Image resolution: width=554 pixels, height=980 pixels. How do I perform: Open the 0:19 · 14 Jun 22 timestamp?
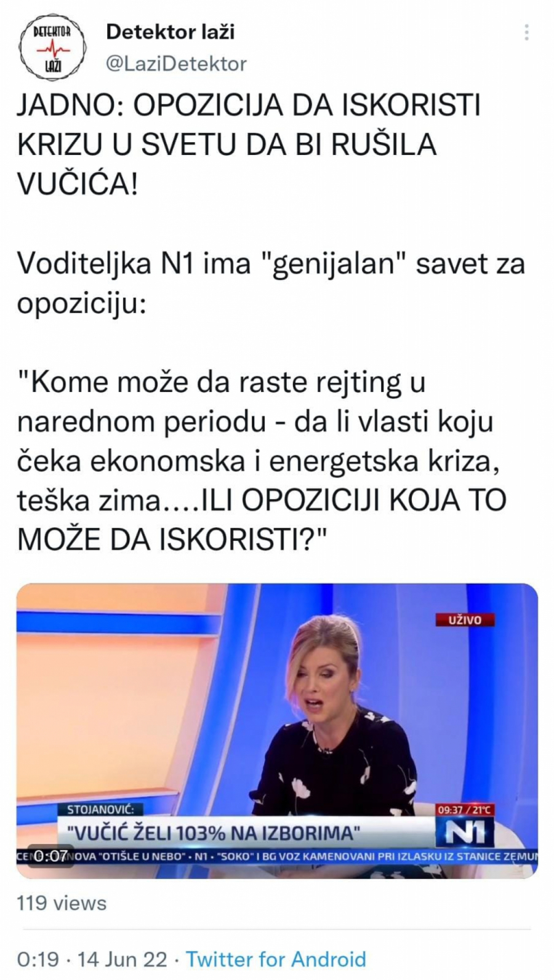[x=92, y=958]
